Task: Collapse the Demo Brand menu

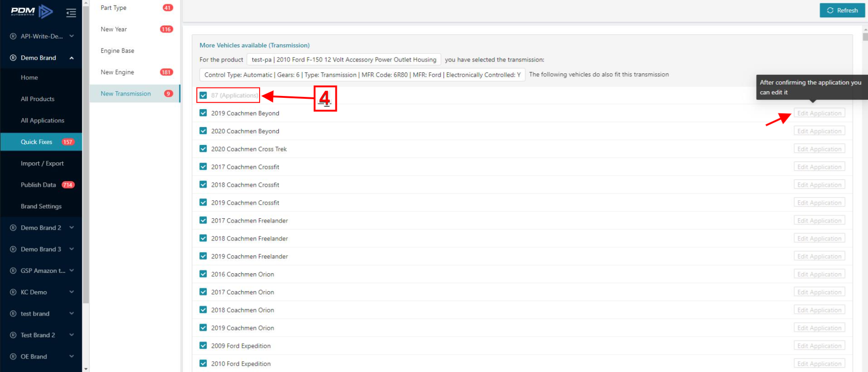Action: 71,58
